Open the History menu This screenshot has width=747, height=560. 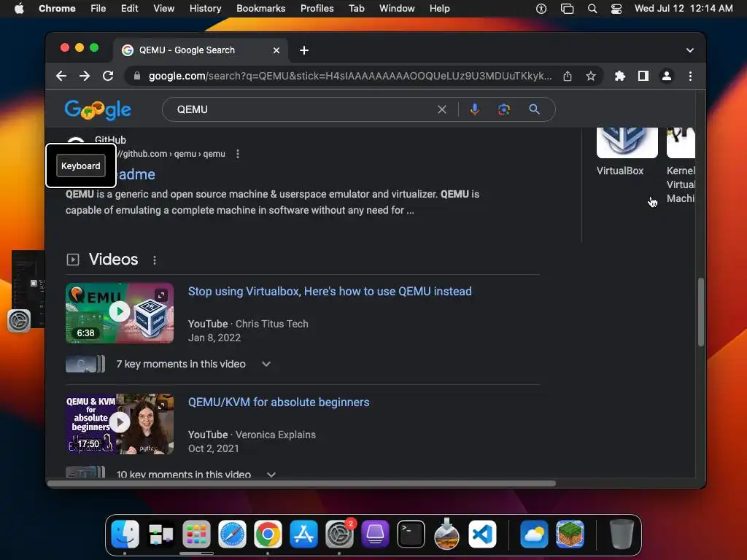click(x=205, y=9)
